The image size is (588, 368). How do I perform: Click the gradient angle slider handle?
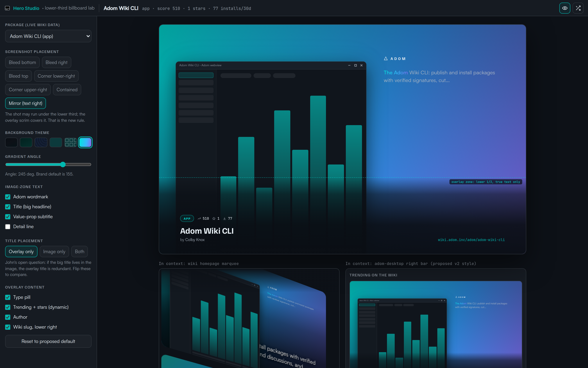coord(63,164)
